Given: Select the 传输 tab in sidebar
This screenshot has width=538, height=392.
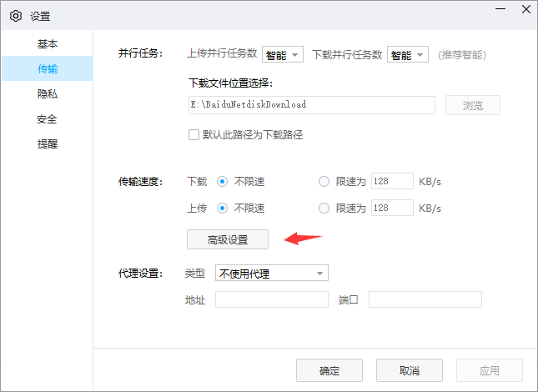Looking at the screenshot, I should (48, 68).
